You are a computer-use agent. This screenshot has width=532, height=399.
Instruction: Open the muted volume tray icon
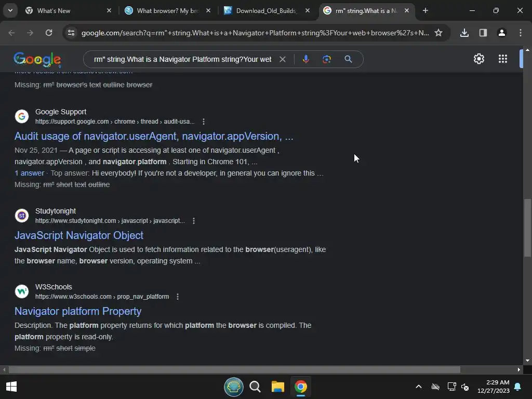point(465,387)
